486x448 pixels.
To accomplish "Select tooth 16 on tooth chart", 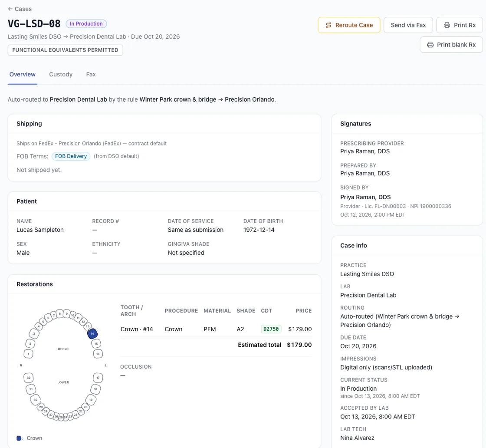I will pos(98,354).
